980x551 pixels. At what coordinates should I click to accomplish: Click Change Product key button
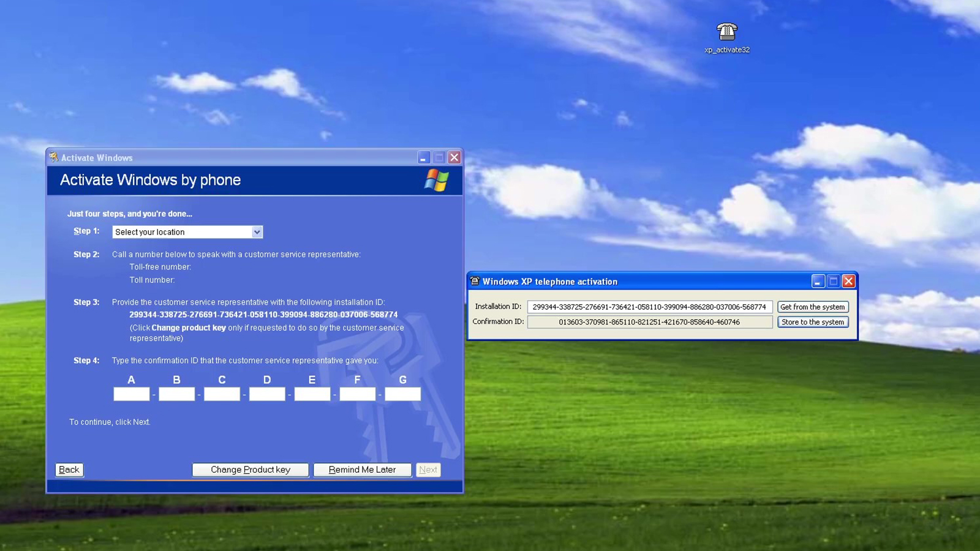pyautogui.click(x=251, y=470)
